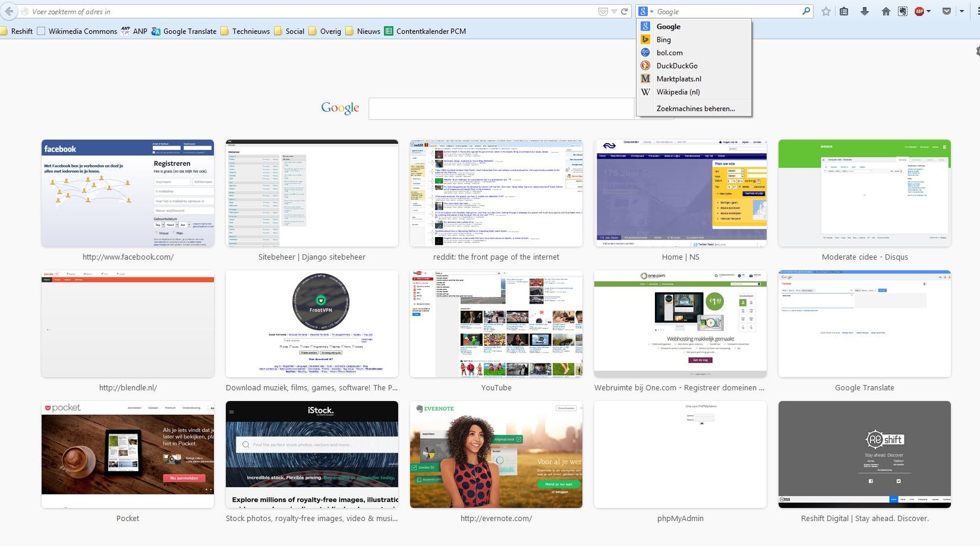Open the iStock stock photos tile
980x546 pixels.
coord(312,455)
